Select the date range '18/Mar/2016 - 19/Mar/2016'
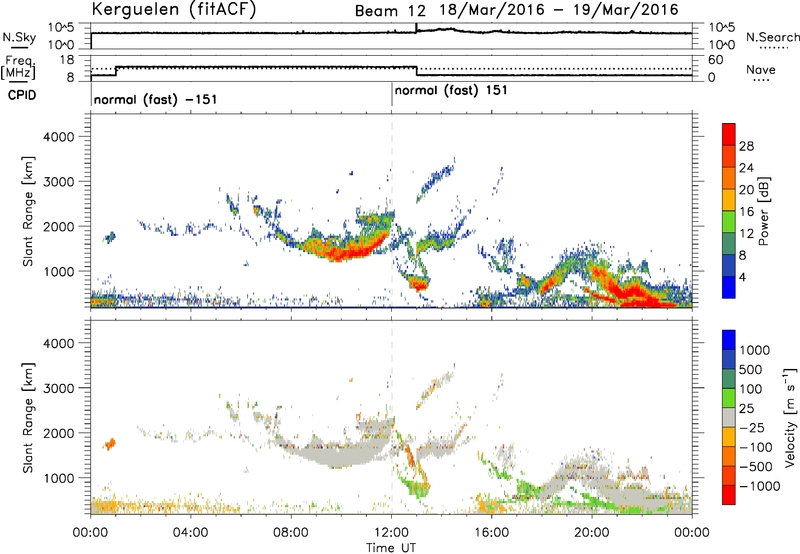The width and height of the screenshot is (800, 554). tap(558, 10)
